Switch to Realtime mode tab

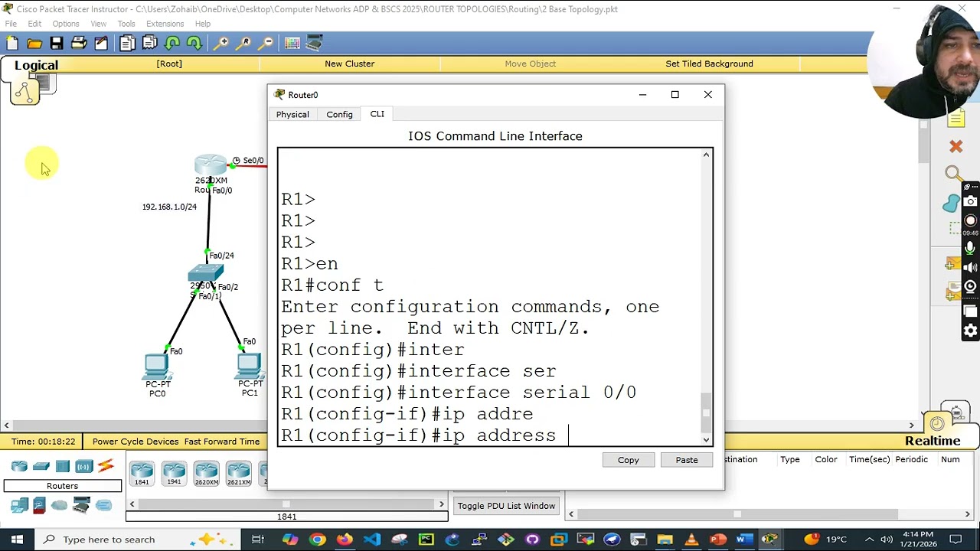933,441
